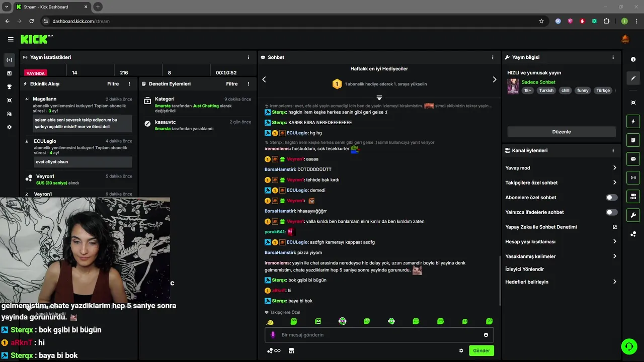
Task: Go to next gift leaderboard slide
Action: 494,79
